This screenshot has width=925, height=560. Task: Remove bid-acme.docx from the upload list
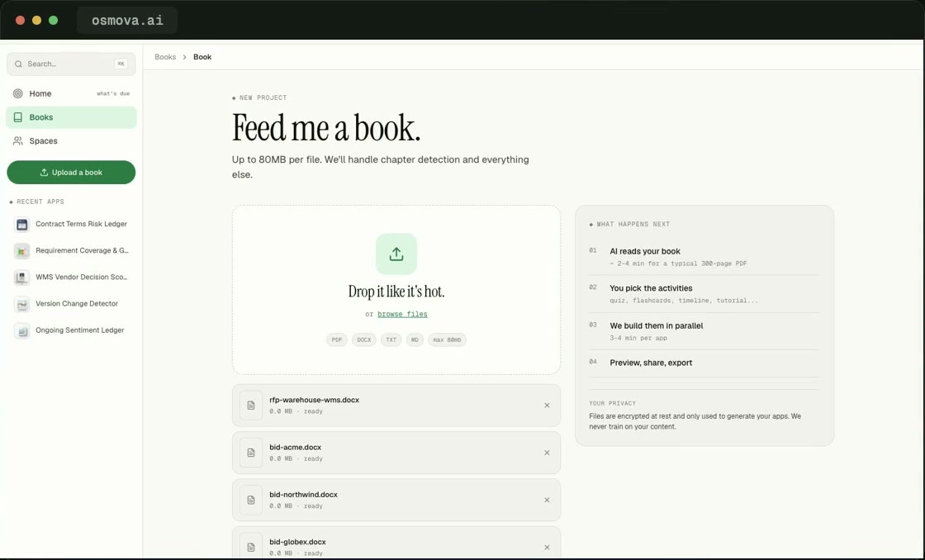pos(547,453)
